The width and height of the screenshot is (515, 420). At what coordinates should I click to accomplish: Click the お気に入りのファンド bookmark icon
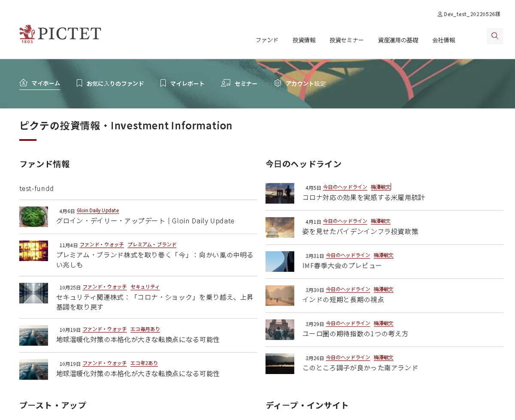(x=79, y=83)
